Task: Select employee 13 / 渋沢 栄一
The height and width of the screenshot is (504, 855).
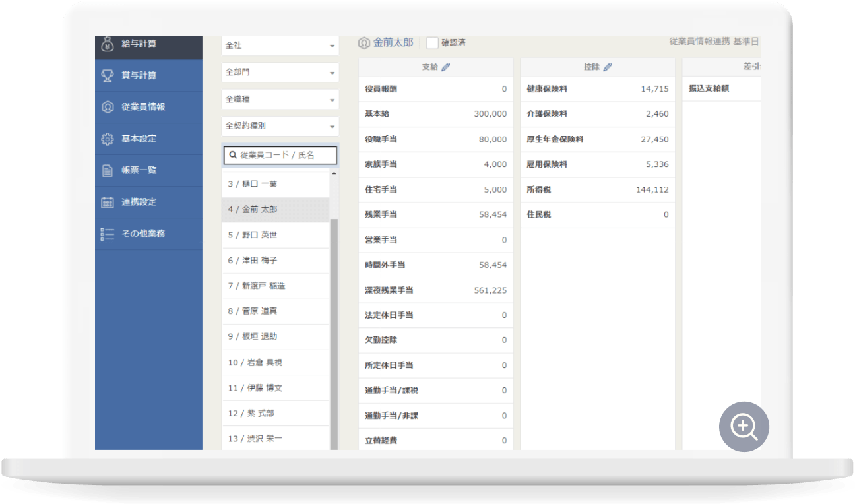Action: [275, 439]
